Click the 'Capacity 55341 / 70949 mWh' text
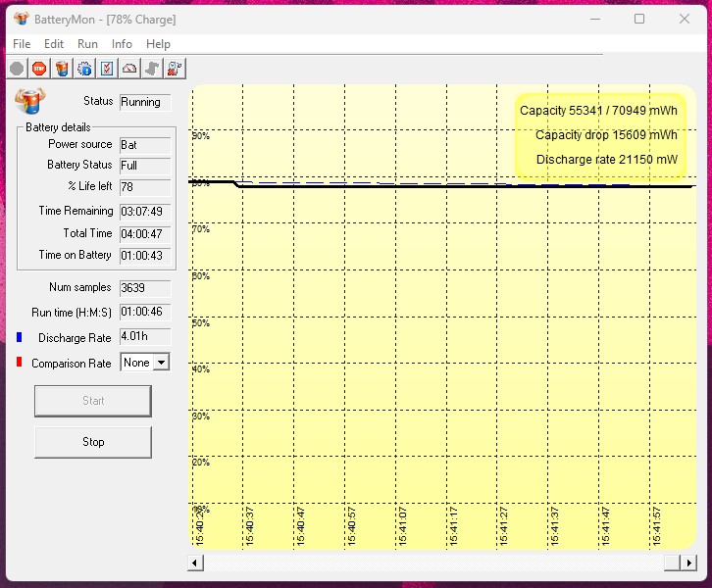This screenshot has height=588, width=712. coord(598,111)
